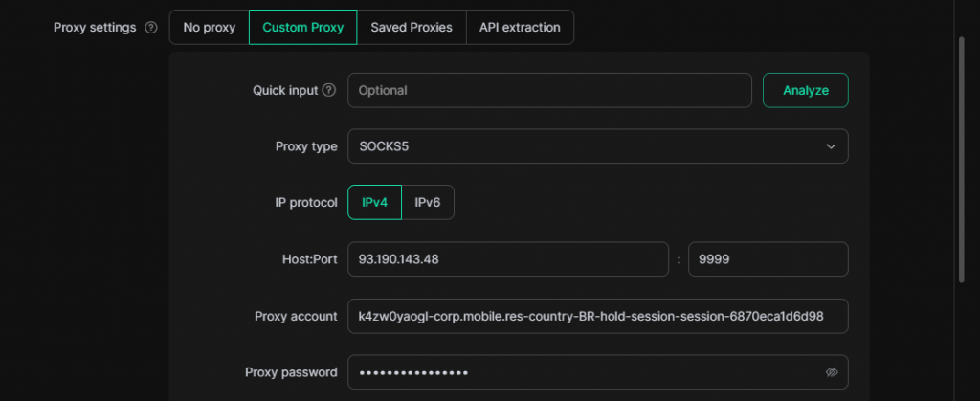Click the help icon beside Proxy settings

click(x=150, y=28)
